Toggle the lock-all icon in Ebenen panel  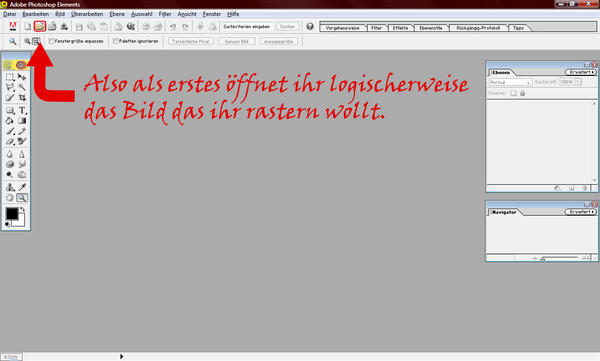(523, 93)
